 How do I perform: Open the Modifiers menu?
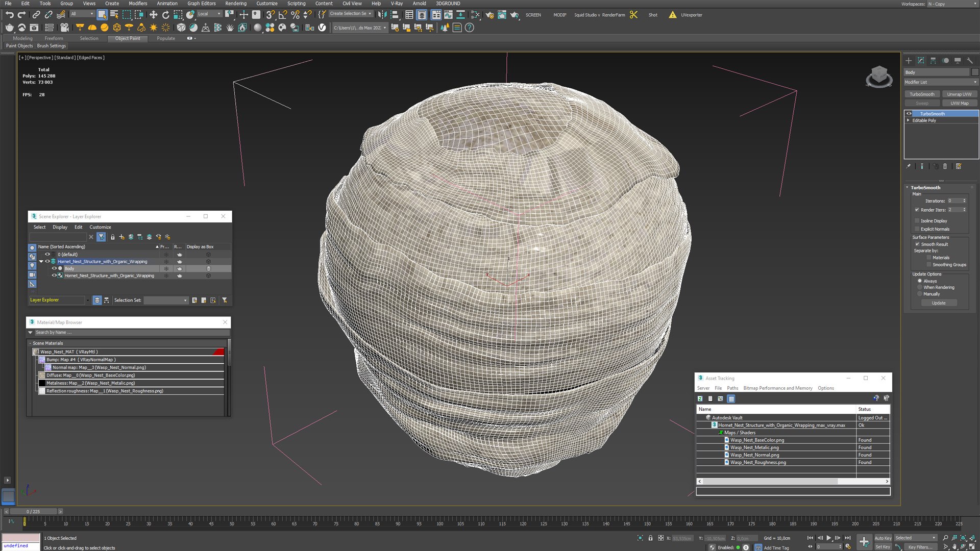[x=138, y=3]
